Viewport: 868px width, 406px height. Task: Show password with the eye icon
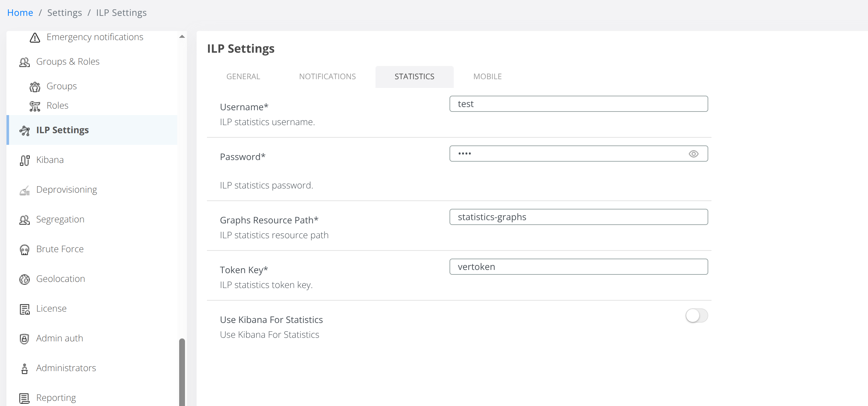point(693,154)
